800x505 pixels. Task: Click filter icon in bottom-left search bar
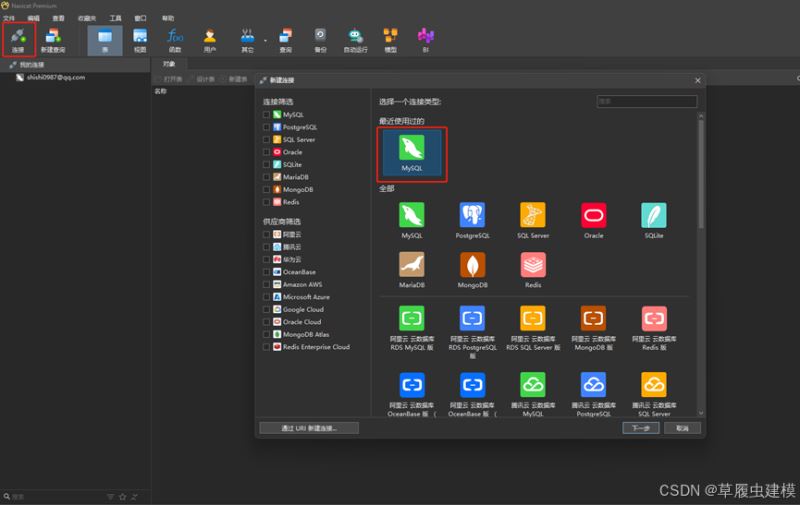[x=110, y=496]
